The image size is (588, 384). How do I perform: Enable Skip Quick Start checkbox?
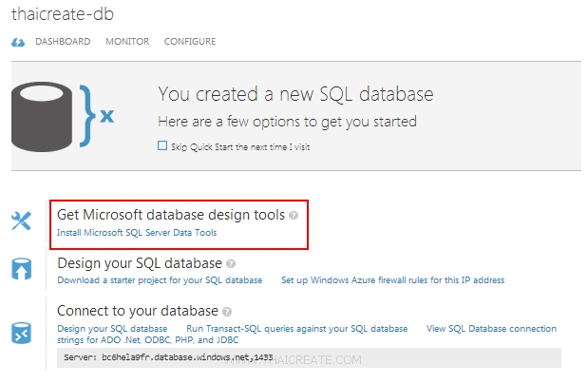tap(162, 146)
